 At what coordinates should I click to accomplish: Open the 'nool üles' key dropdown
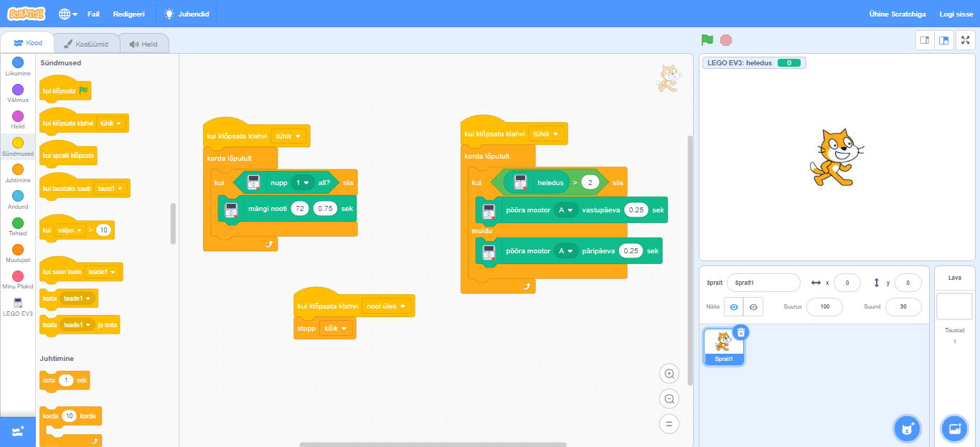pos(386,306)
